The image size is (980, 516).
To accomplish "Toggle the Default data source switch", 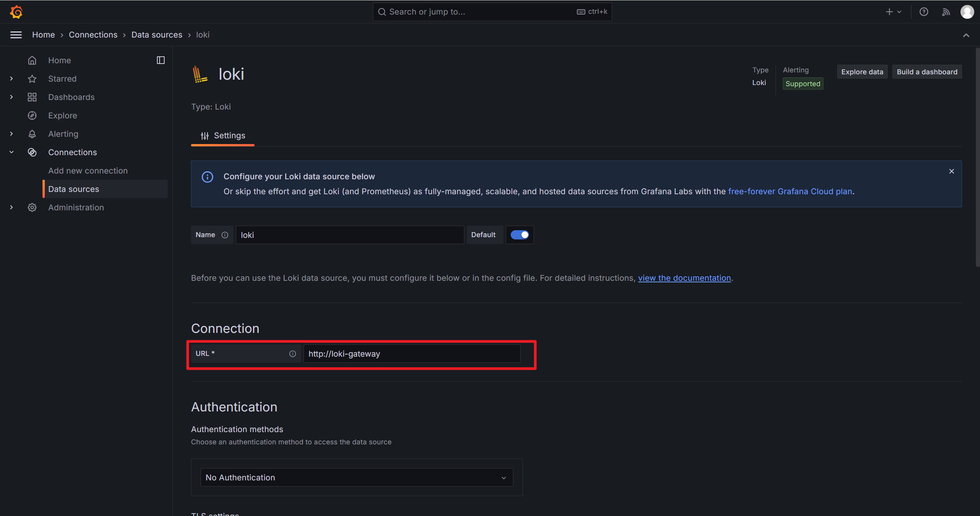I will pos(520,235).
